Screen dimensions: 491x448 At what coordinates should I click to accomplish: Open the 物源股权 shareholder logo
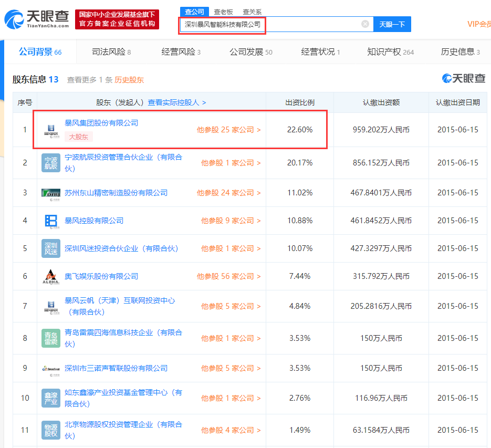point(51,430)
